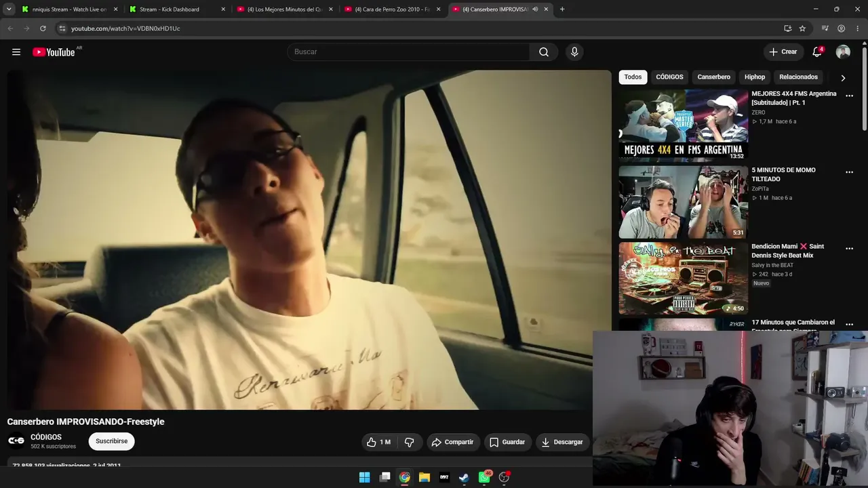Image resolution: width=868 pixels, height=488 pixels.
Task: Go back in browser history
Action: pyautogui.click(x=9, y=28)
